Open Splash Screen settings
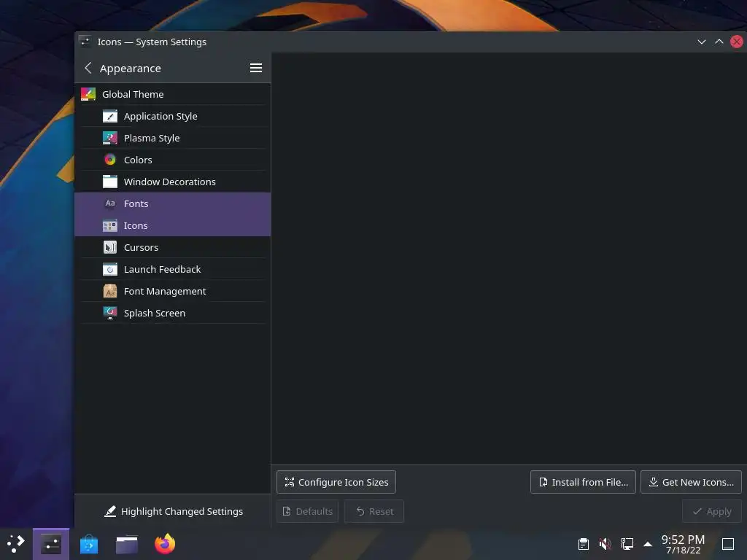The height and width of the screenshot is (560, 747). tap(172, 314)
